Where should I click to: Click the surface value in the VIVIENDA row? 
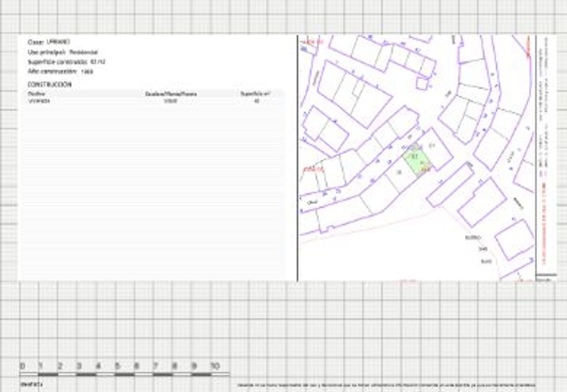click(257, 101)
